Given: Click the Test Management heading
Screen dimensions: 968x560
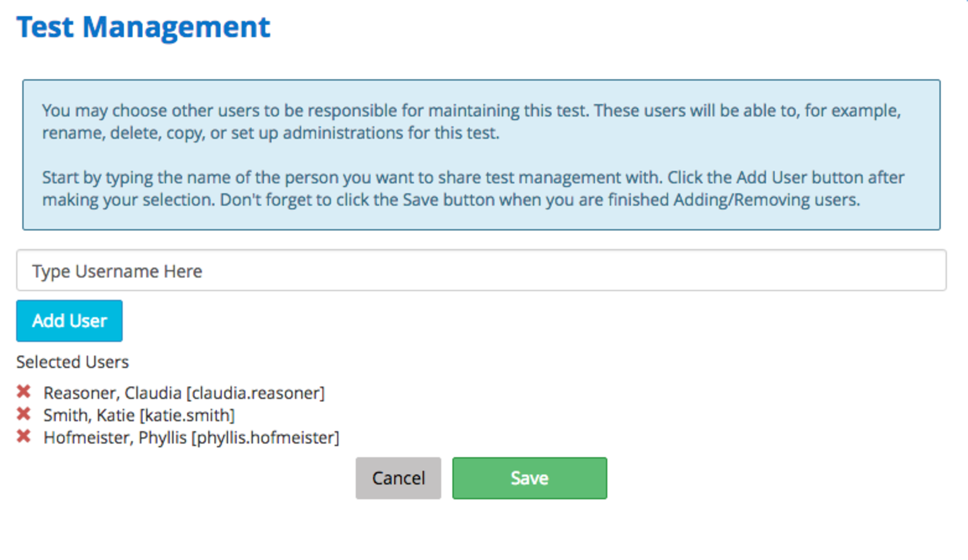Looking at the screenshot, I should point(143,27).
